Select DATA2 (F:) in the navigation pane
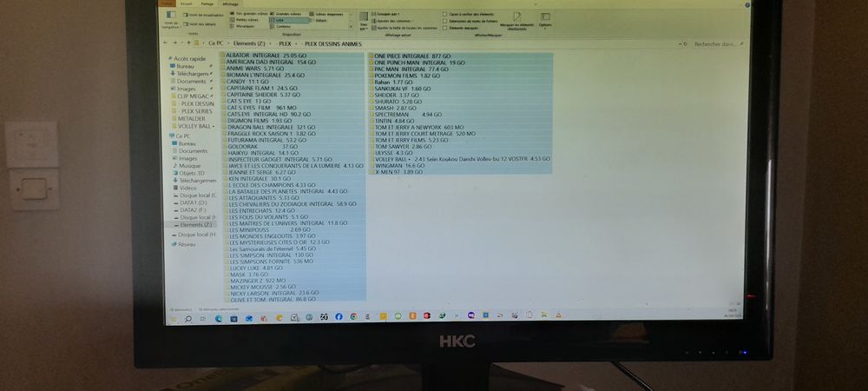Screen dimensions: 868x391 click(190, 210)
